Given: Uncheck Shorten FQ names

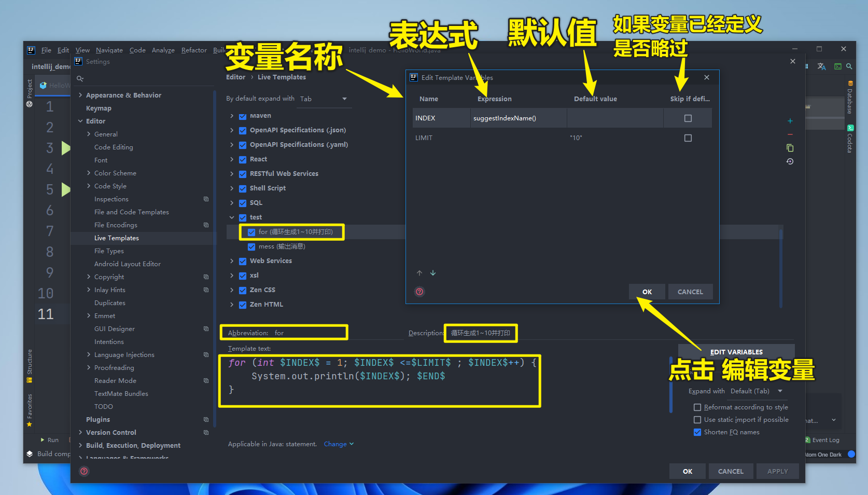Looking at the screenshot, I should pos(697,432).
